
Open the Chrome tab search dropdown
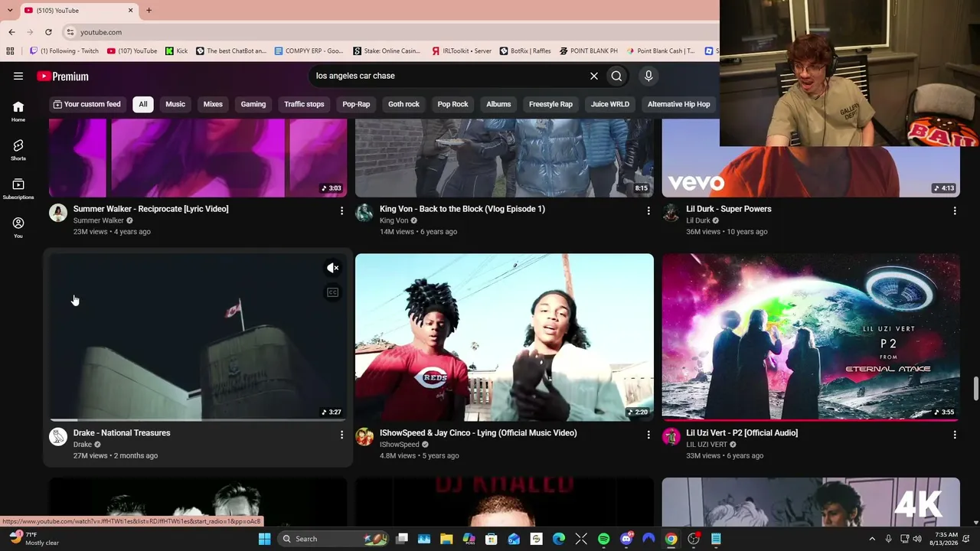point(10,10)
